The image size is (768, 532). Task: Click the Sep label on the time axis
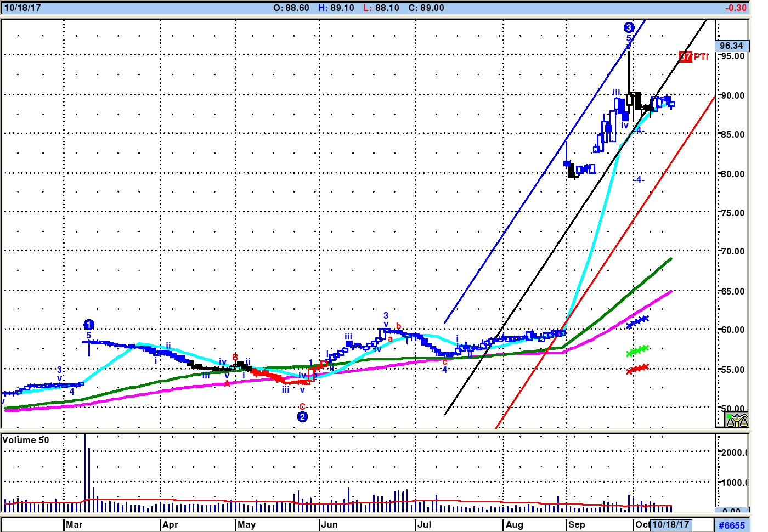(577, 524)
